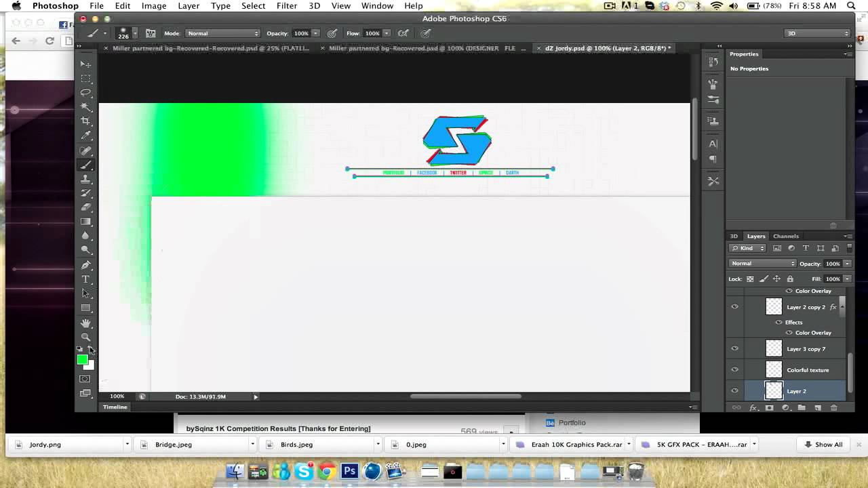Open the Layer menu
868x488 pixels.
(189, 5)
